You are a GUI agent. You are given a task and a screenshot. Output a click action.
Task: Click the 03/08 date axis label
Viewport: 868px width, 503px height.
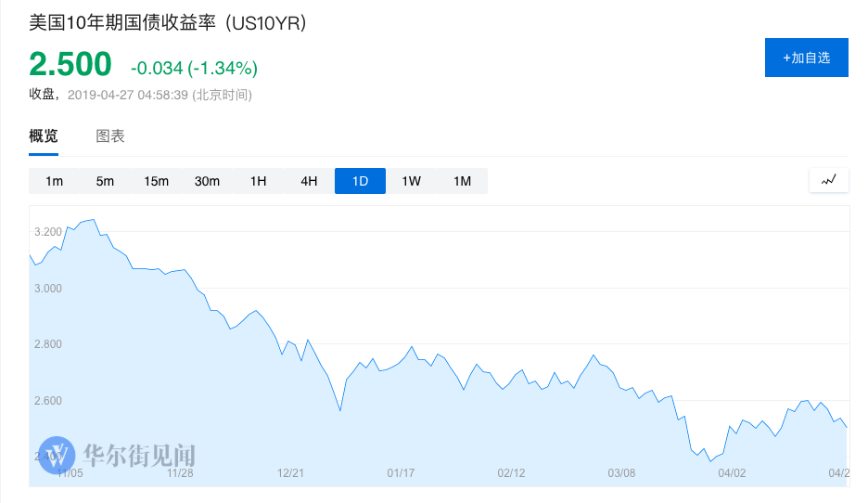pyautogui.click(x=620, y=472)
